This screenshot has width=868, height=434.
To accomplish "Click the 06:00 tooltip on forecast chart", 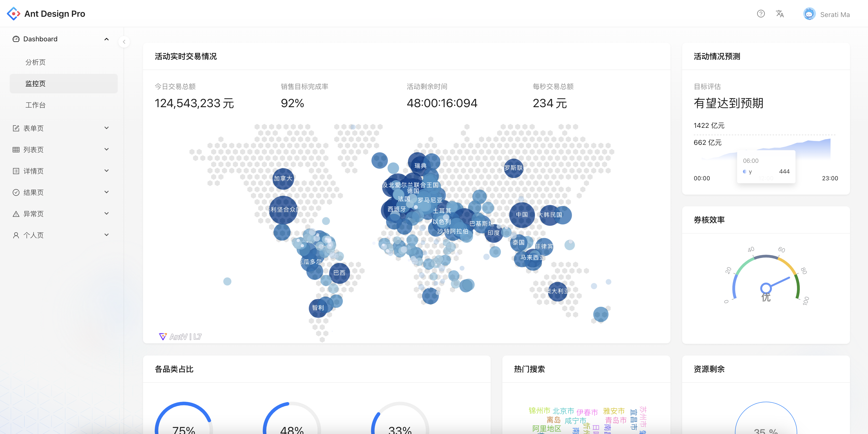I will click(766, 166).
